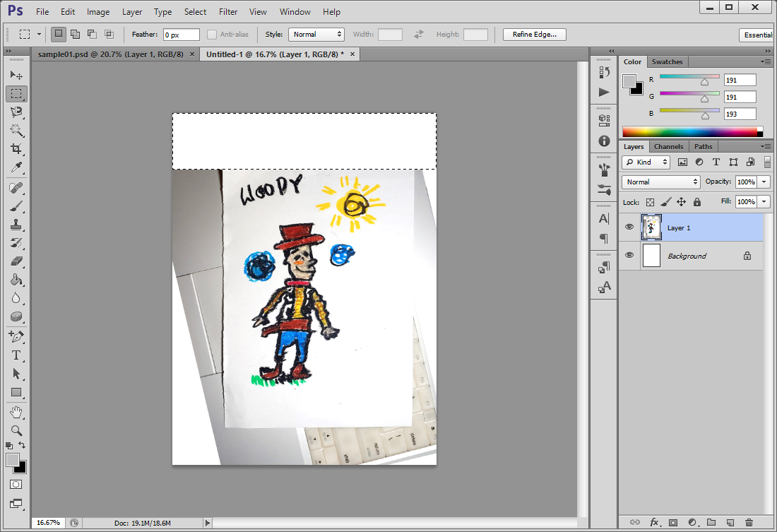Add a layer style fx

654,522
